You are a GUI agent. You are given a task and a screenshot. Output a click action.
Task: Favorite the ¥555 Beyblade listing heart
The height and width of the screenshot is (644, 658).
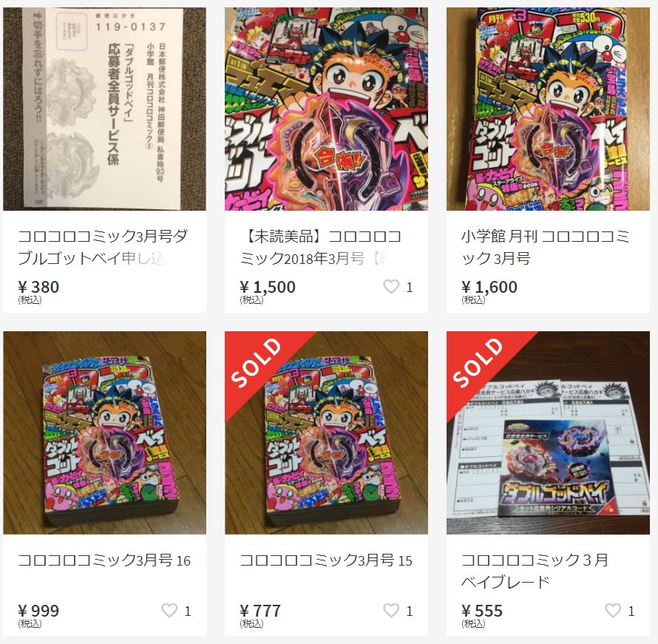tap(613, 611)
